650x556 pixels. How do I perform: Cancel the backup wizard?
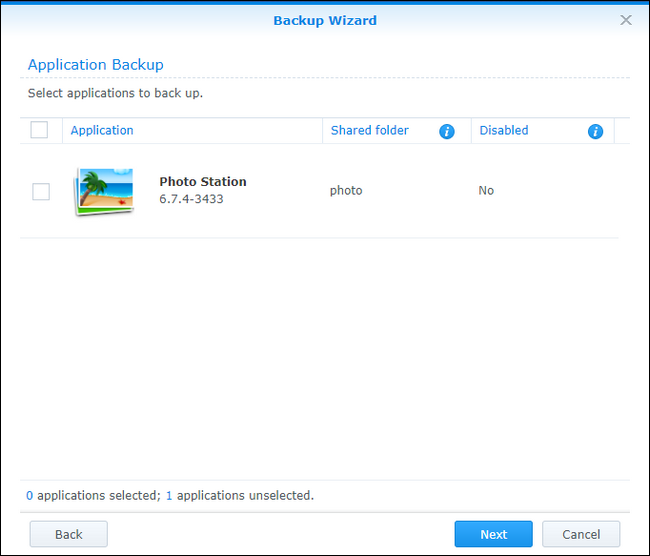[581, 534]
